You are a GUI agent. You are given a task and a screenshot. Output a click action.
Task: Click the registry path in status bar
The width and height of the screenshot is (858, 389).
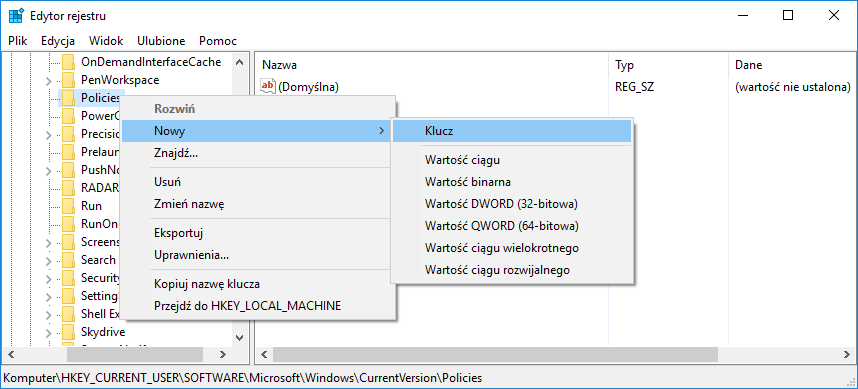[x=242, y=378]
